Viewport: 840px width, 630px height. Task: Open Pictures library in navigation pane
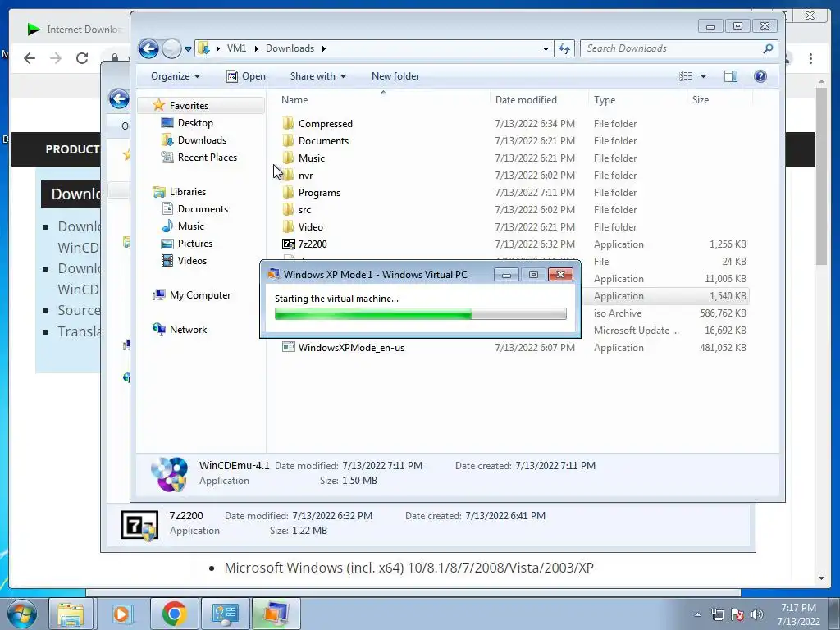pyautogui.click(x=194, y=243)
